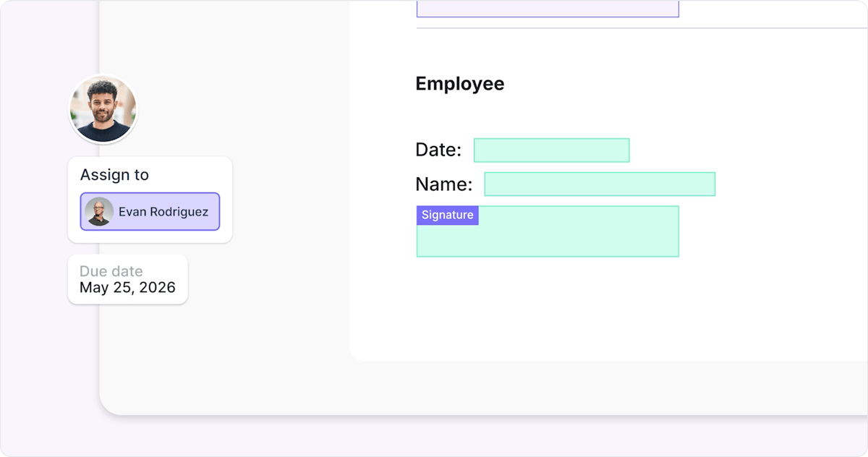The height and width of the screenshot is (457, 868).
Task: Click the grey Due date caption
Action: click(x=111, y=271)
